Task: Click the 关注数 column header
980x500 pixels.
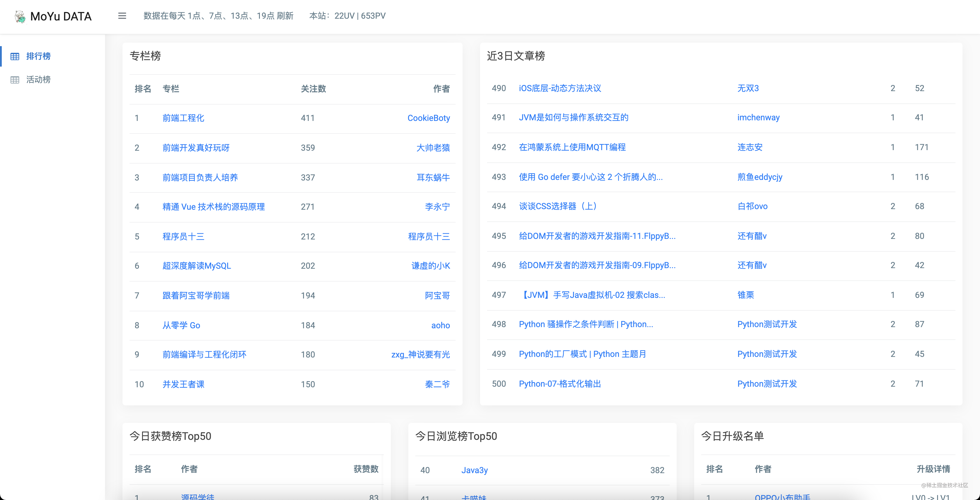Action: [x=313, y=89]
